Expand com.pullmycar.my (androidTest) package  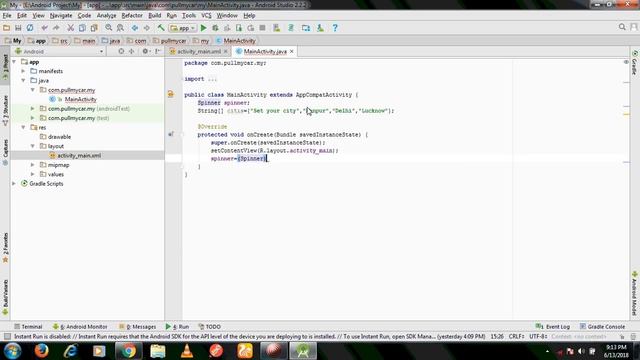click(33, 109)
